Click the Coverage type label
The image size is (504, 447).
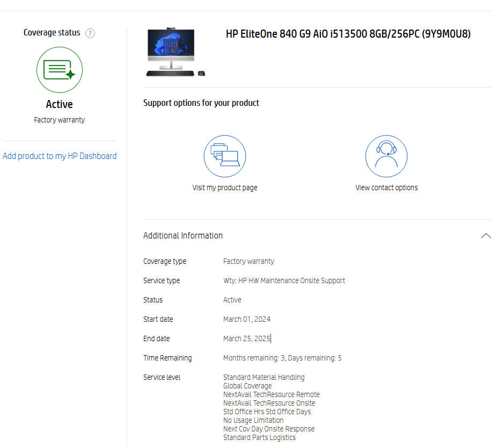165,261
